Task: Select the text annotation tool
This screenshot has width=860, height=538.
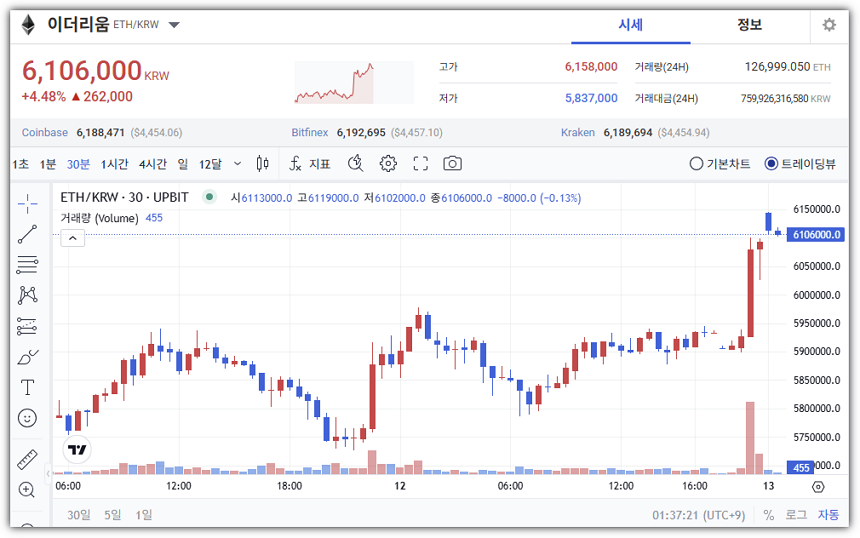Action: 27,388
